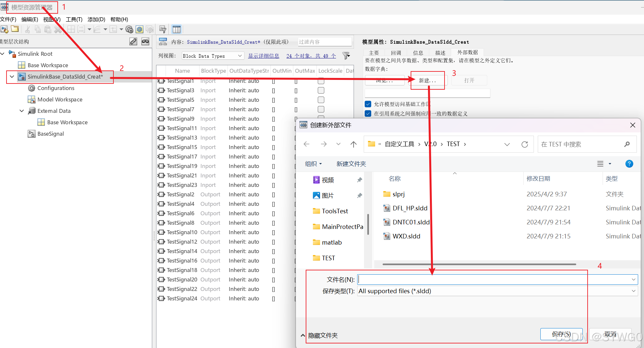Click the filter contents toolbar icon
Image resolution: width=644 pixels, height=348 pixels.
[x=163, y=29]
